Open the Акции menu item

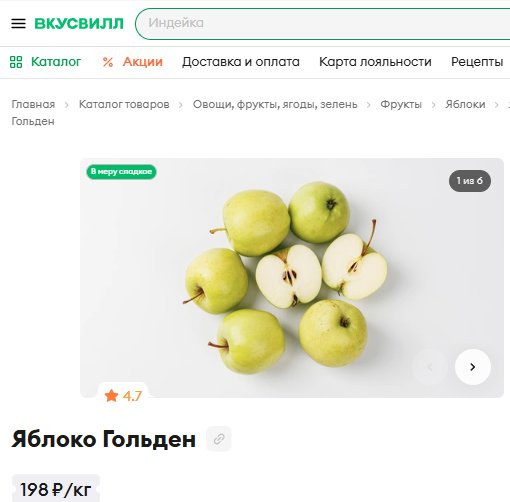[x=143, y=62]
